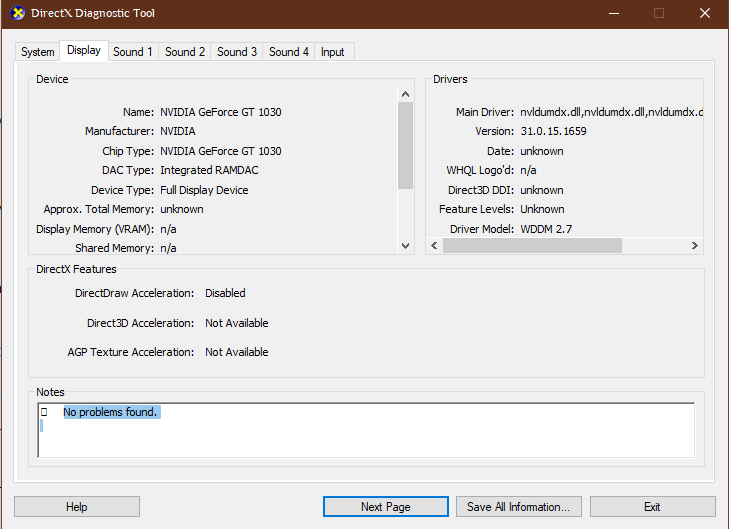Click Device panel scroll up arrow
729x529 pixels.
coord(405,94)
